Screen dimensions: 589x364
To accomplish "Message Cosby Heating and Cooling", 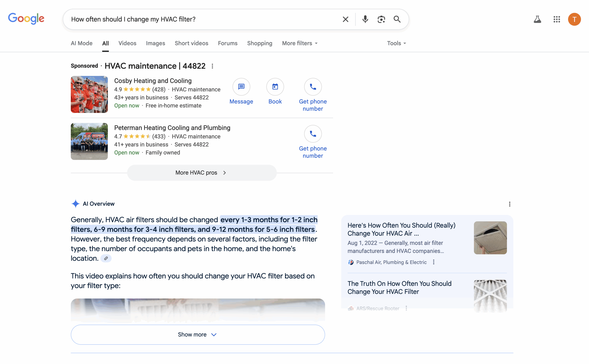I will tap(241, 91).
